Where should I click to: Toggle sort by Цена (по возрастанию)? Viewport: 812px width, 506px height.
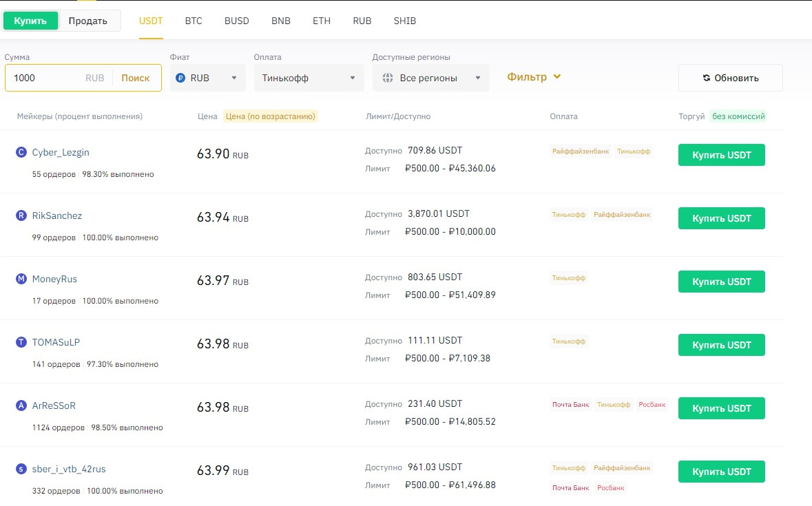(270, 116)
